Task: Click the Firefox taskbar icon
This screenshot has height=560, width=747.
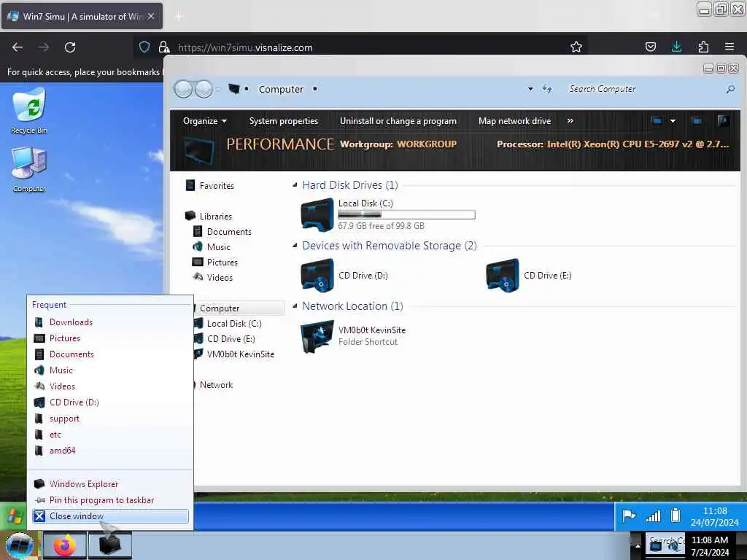Action: tap(65, 545)
